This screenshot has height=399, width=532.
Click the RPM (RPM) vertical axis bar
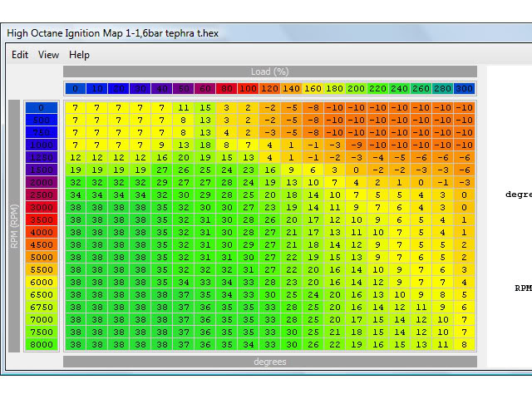click(14, 226)
